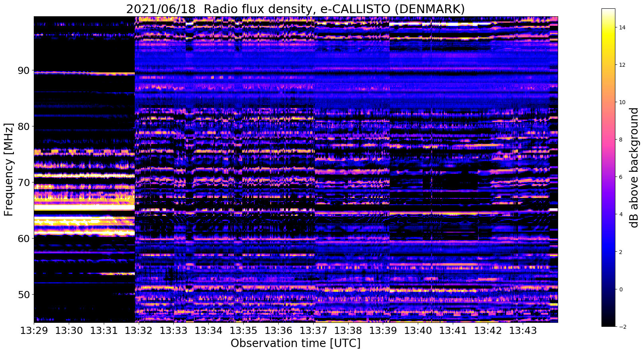Click the 80 MHz frequency tick label

(x=23, y=127)
